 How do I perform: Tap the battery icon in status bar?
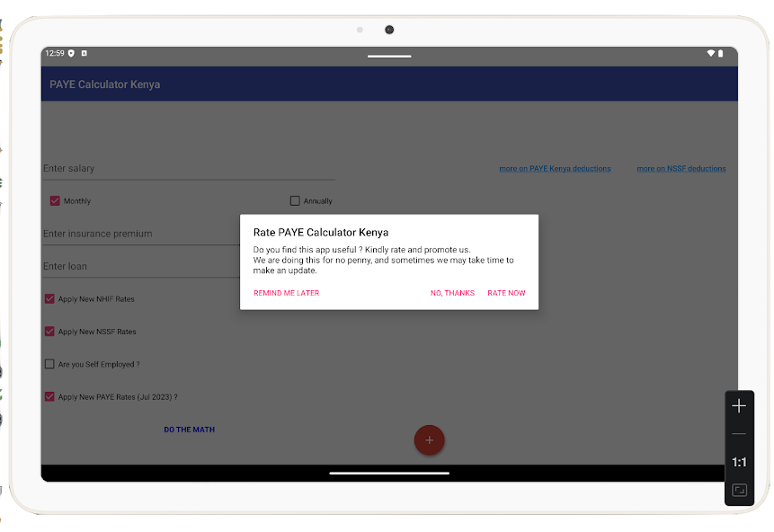pos(720,53)
